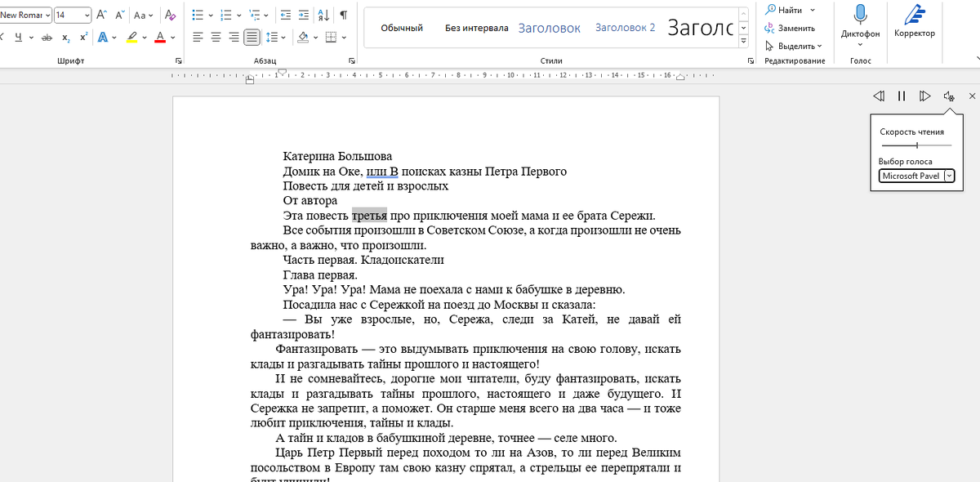Toggle paragraph marks display

[343, 16]
